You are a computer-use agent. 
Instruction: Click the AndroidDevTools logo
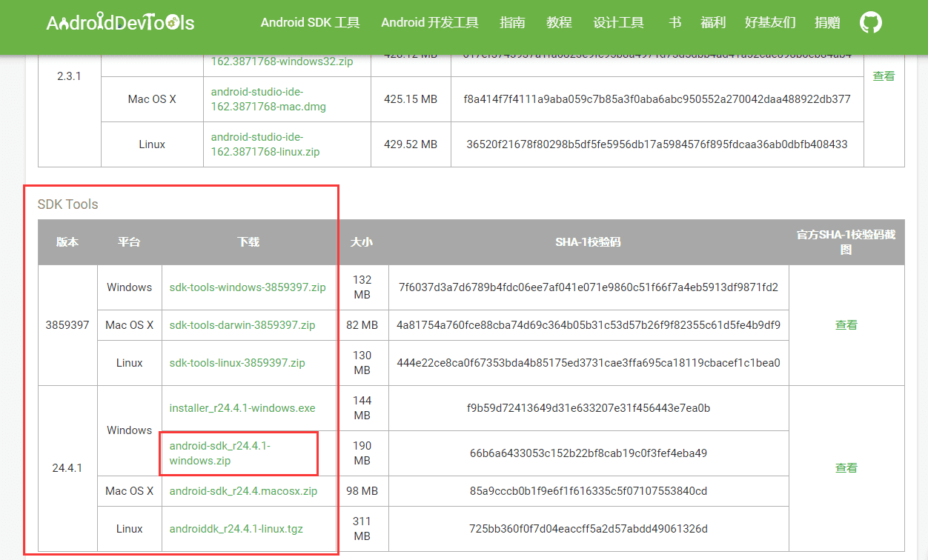(120, 23)
